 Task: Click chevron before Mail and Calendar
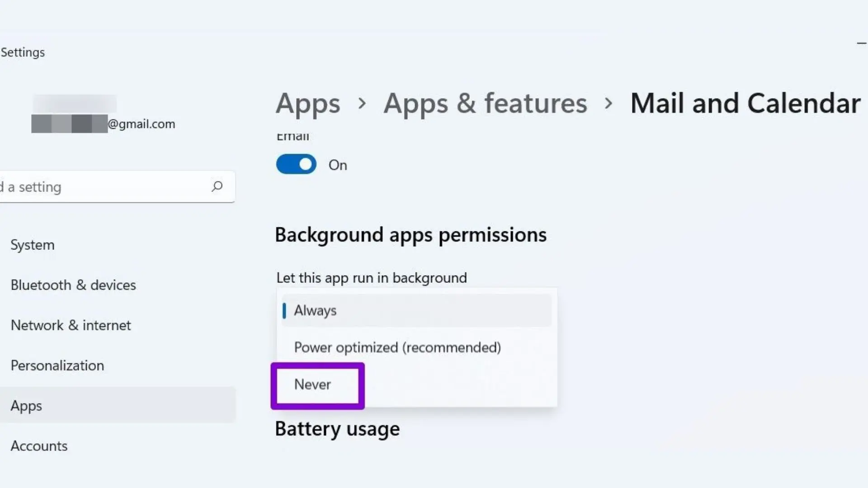click(x=609, y=103)
